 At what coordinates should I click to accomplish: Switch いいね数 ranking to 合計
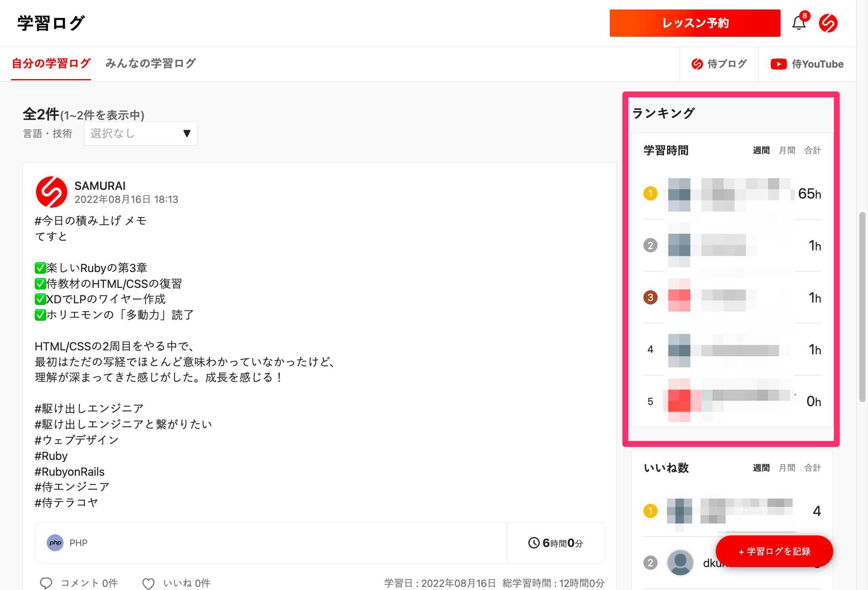coord(813,468)
